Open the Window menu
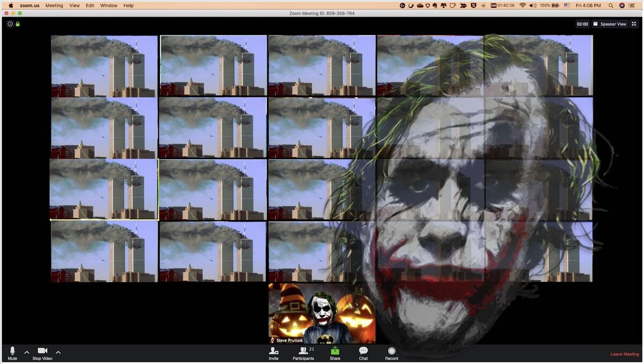This screenshot has width=644, height=364. click(x=109, y=5)
